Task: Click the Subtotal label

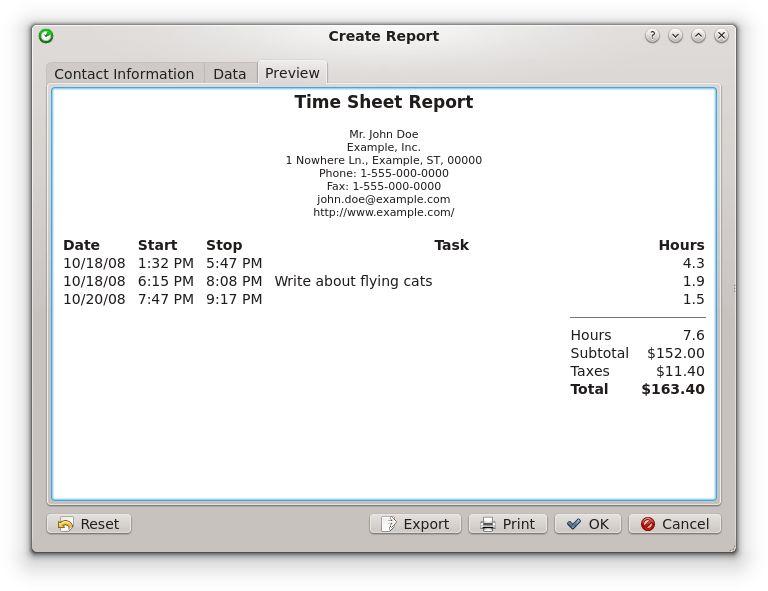Action: click(600, 353)
